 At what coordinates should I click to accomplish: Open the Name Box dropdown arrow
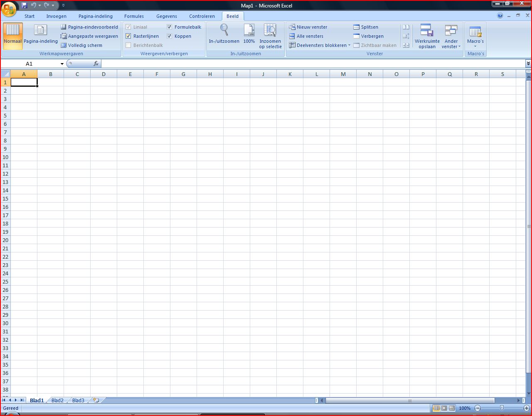click(x=62, y=64)
